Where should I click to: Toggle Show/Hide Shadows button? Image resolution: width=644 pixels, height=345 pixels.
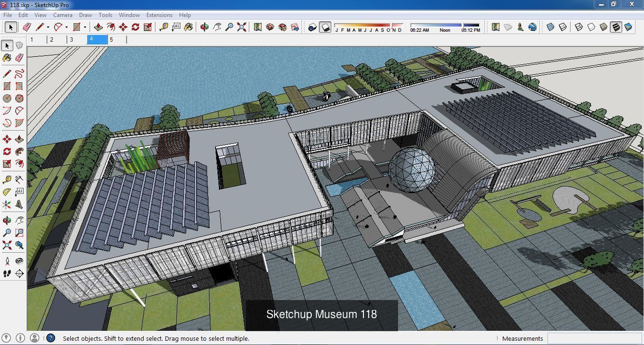click(325, 27)
